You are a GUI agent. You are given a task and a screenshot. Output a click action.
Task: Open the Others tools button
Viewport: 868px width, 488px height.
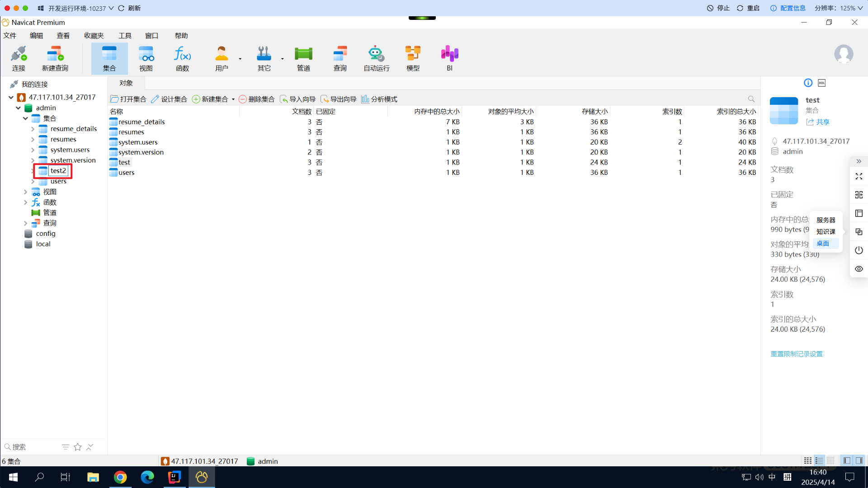264,59
